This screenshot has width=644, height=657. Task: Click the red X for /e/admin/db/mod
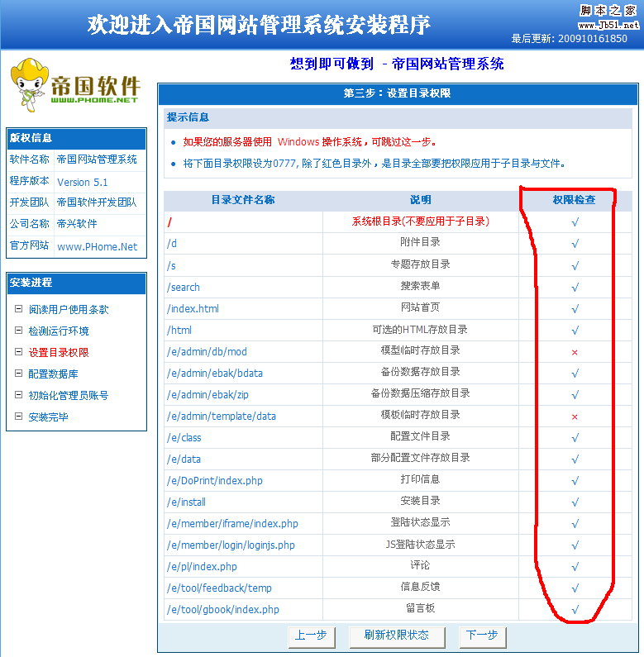pyautogui.click(x=575, y=353)
